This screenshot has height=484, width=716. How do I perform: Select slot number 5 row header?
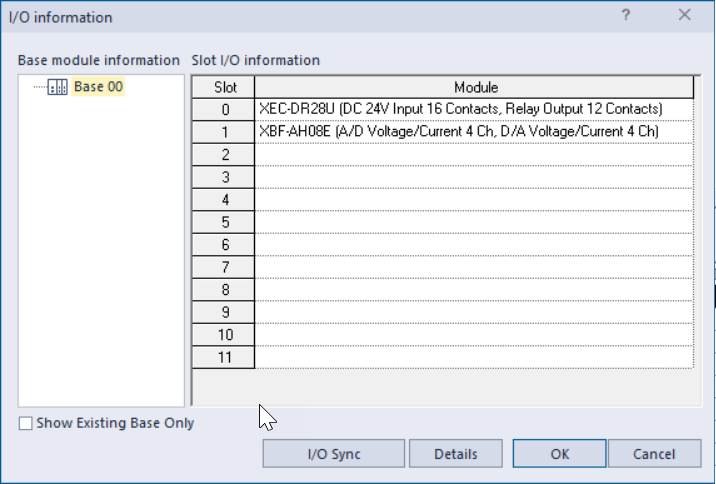click(223, 222)
